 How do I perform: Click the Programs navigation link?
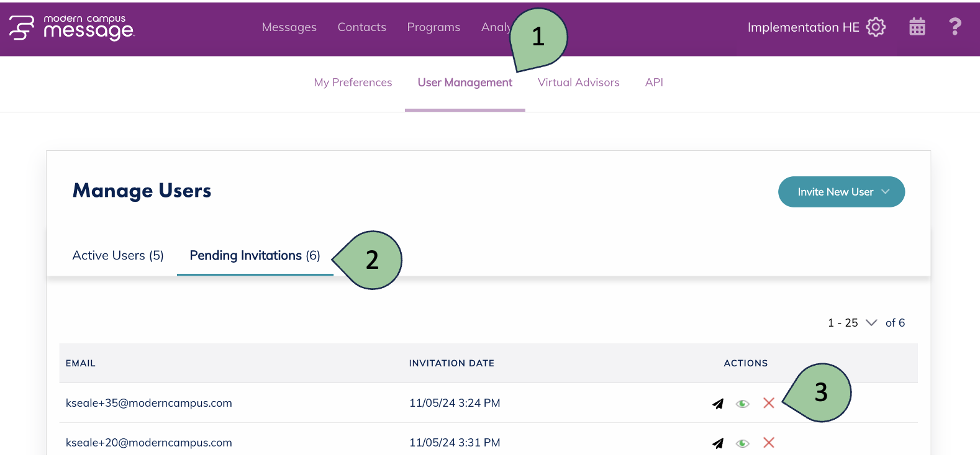[433, 27]
